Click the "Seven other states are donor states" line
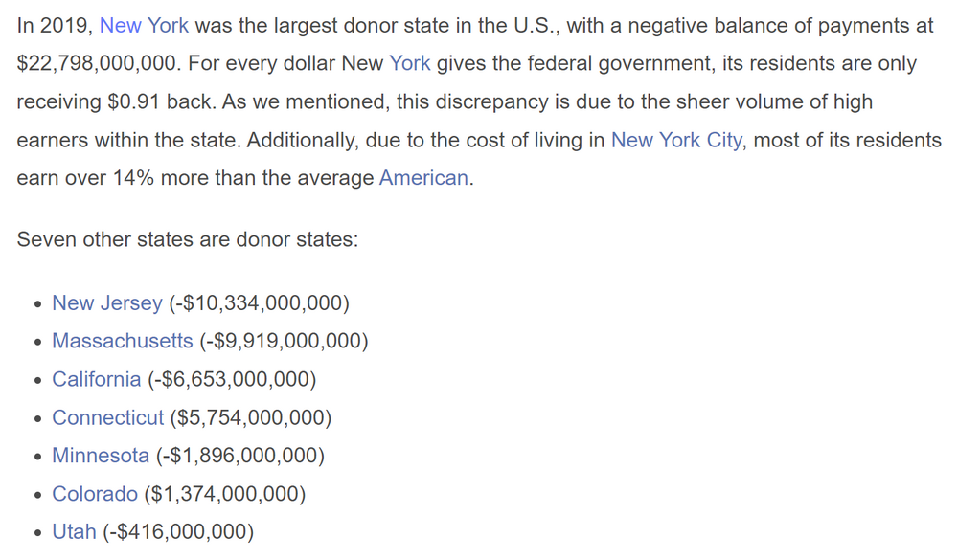 pyautogui.click(x=188, y=238)
